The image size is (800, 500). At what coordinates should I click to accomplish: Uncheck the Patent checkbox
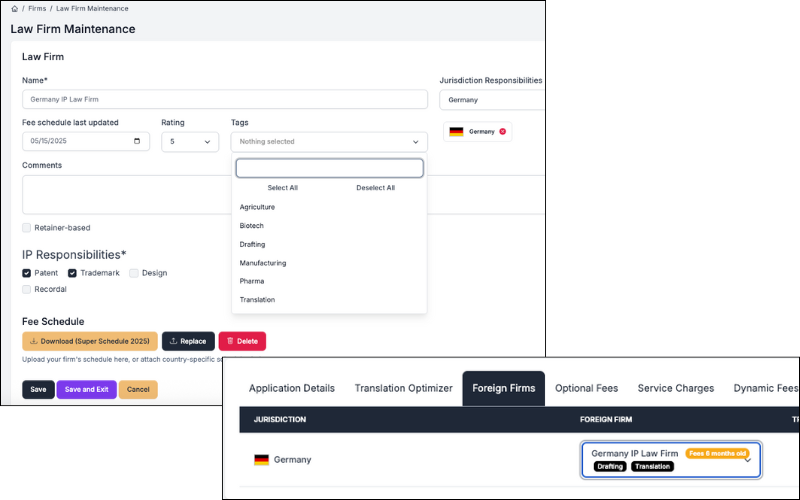[x=27, y=273]
